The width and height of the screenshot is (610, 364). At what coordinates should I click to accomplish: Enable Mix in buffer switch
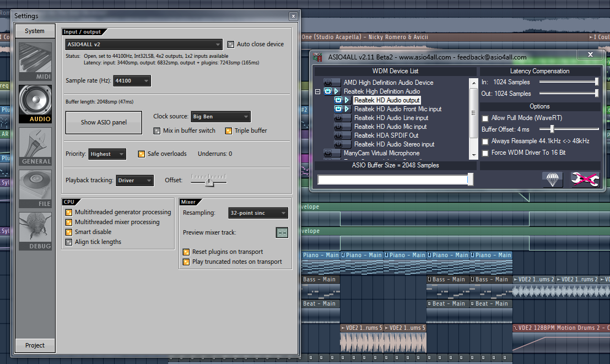(157, 131)
